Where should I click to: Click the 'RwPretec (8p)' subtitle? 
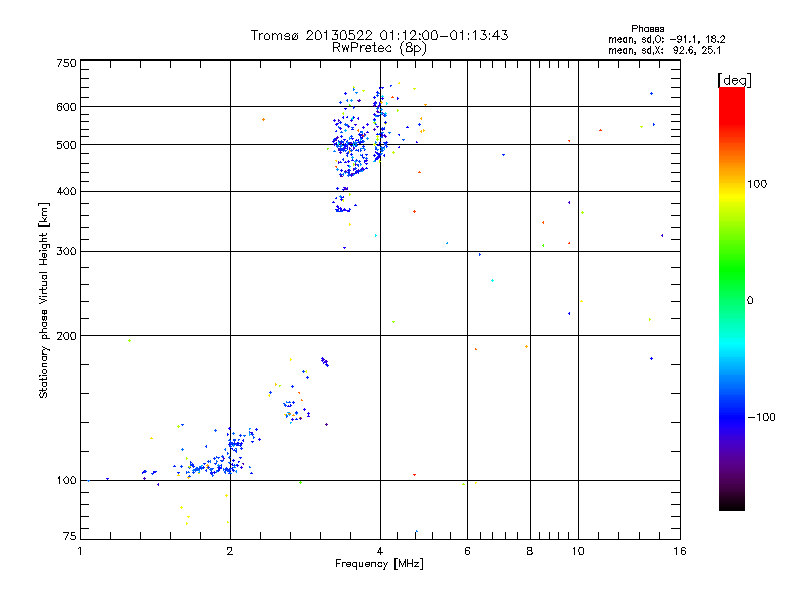(x=379, y=48)
